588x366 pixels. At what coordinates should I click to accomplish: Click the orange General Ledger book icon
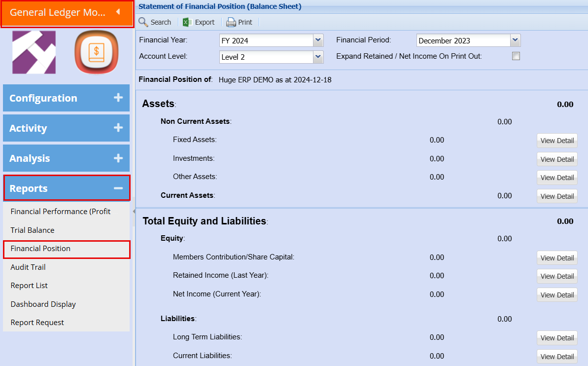pos(96,52)
